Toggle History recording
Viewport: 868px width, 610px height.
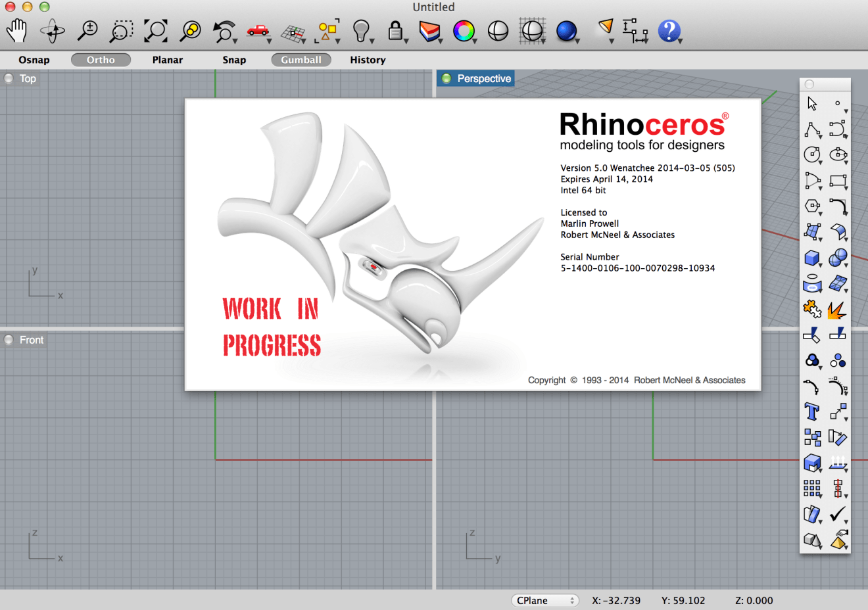pyautogui.click(x=368, y=60)
